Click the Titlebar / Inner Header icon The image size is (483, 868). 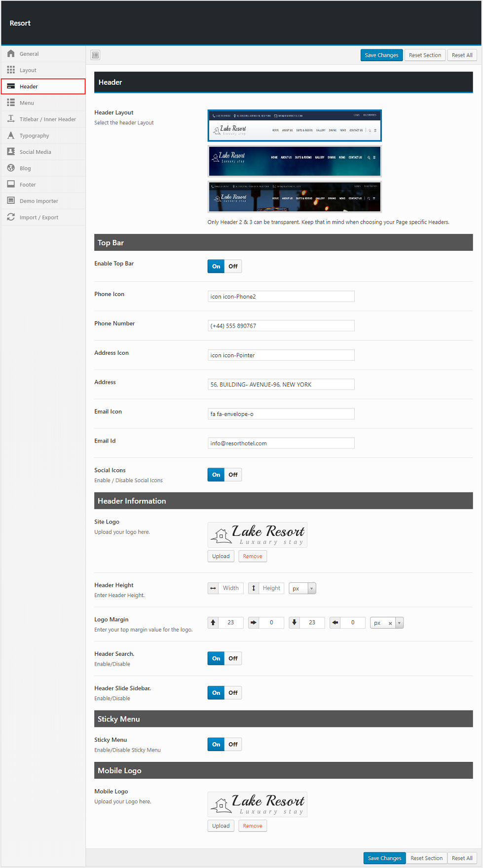(x=11, y=119)
